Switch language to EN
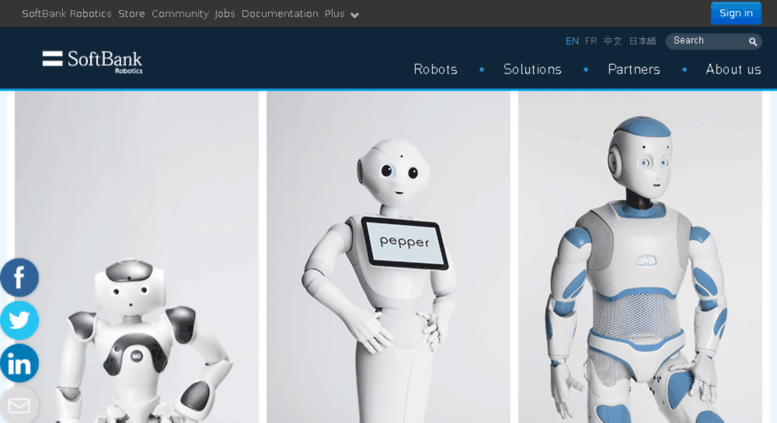This screenshot has height=423, width=777. [x=572, y=41]
